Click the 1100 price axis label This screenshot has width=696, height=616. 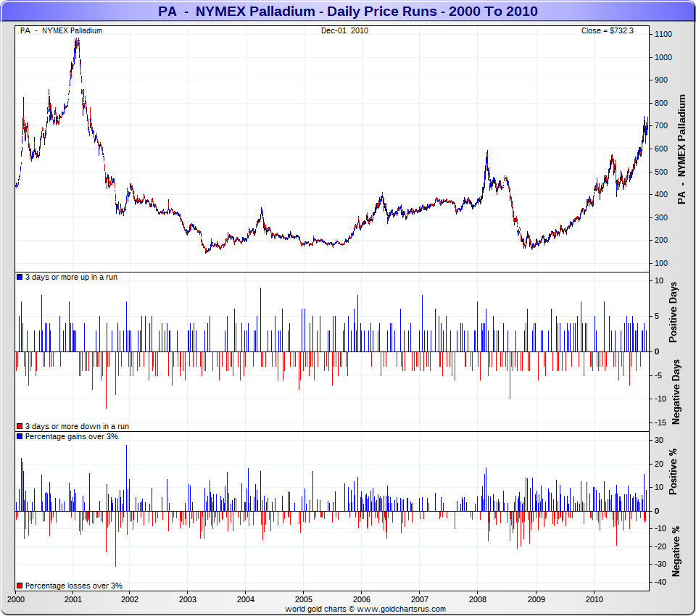point(663,34)
